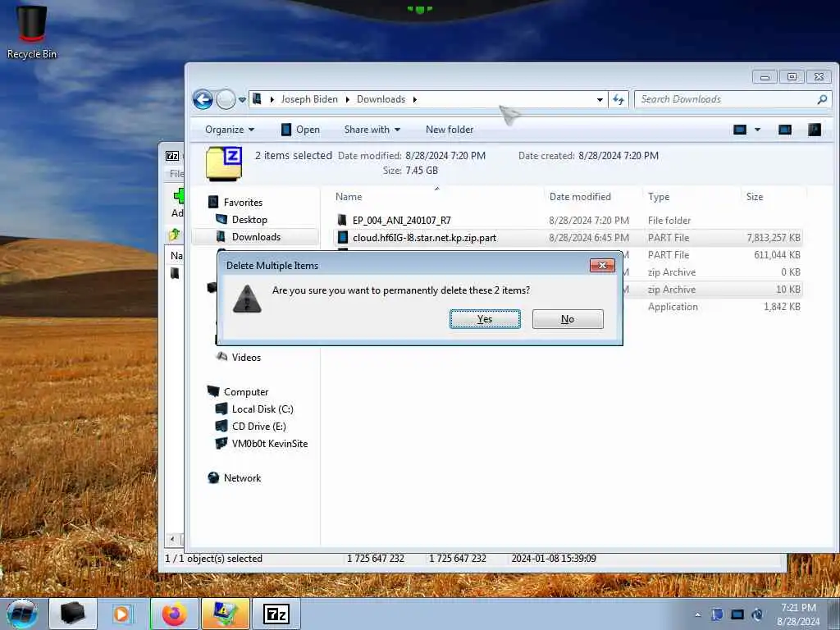Screen dimensions: 840x630
Task: Sort by Date modified column header
Action: pyautogui.click(x=580, y=197)
